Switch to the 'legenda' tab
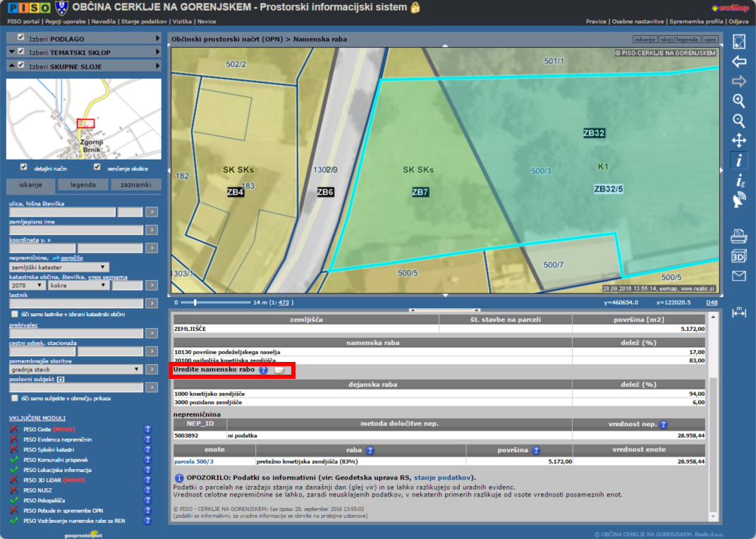Screen dimensions: 756x539 coord(83,186)
